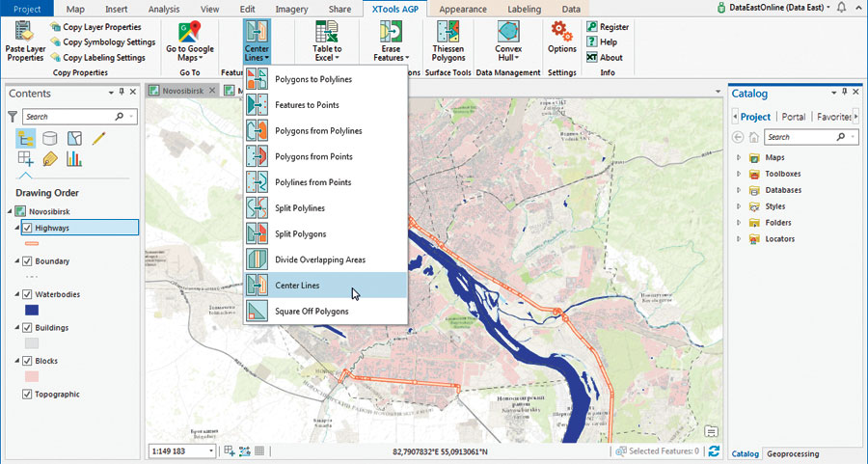Click Contents filter funnel icon
Image resolution: width=868 pixels, height=464 pixels.
pos(13,117)
